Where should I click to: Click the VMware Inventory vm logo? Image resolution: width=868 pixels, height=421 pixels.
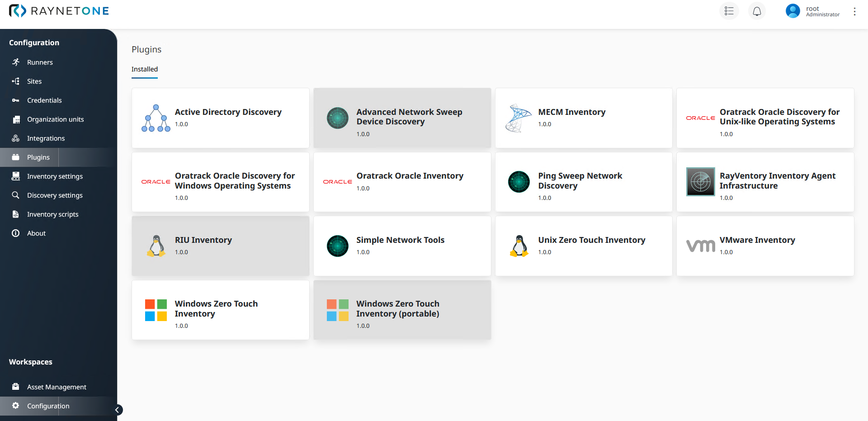tap(701, 246)
